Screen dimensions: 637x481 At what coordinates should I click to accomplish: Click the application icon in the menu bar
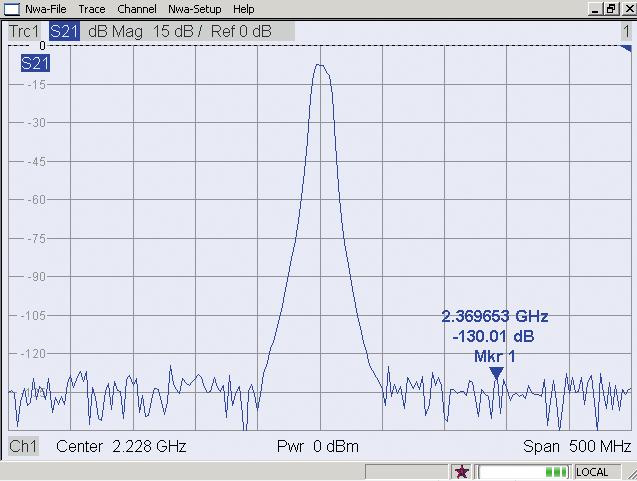12,9
